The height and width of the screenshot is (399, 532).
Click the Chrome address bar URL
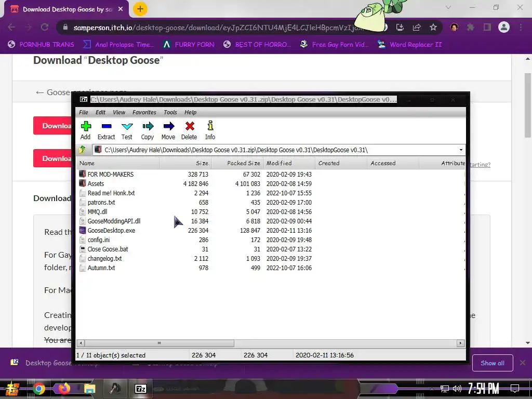pos(217,28)
